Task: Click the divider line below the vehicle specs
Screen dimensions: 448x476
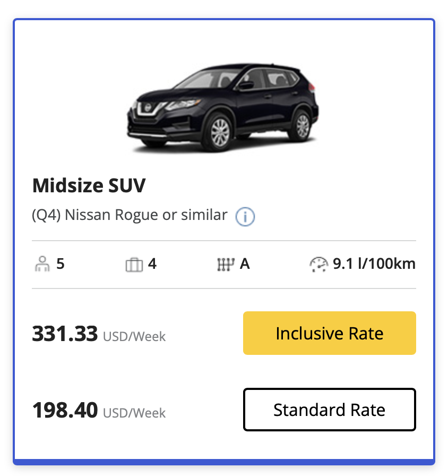Action: click(223, 288)
